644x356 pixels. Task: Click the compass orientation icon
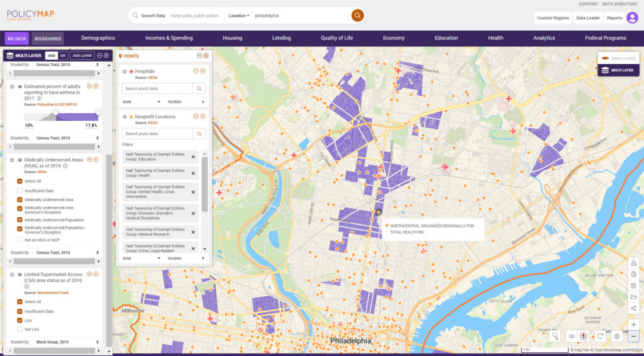coord(584,337)
